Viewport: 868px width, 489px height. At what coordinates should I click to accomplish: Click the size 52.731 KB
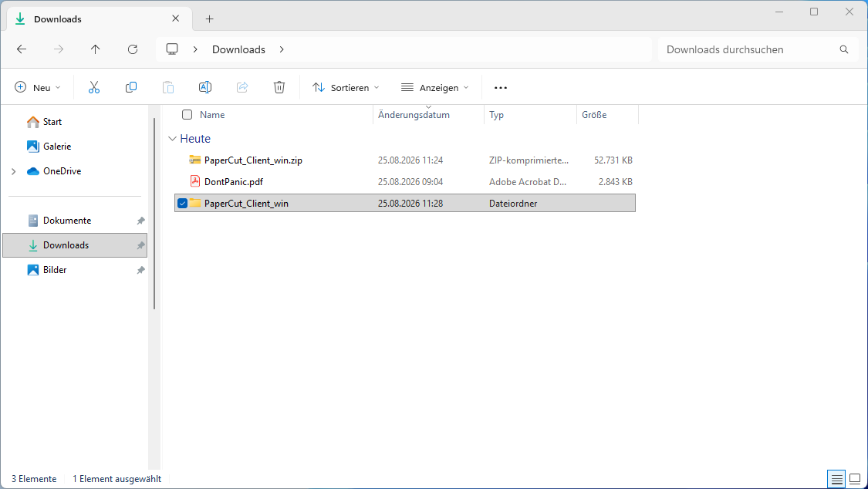point(613,160)
